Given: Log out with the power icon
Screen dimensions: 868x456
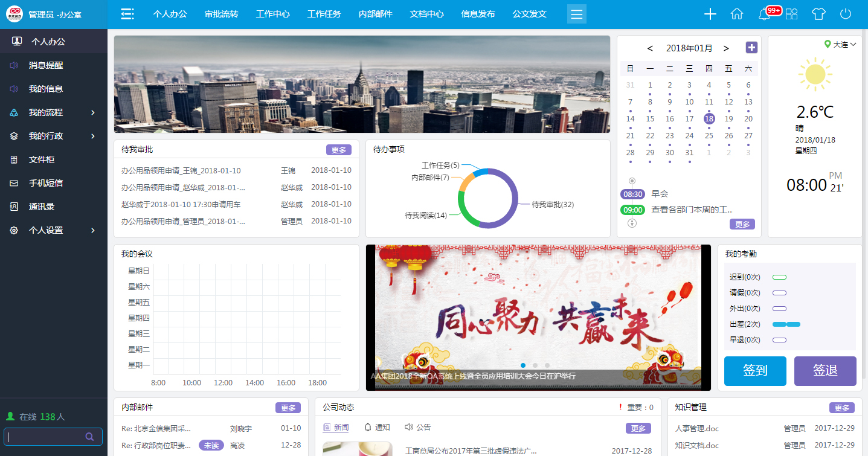Looking at the screenshot, I should point(845,13).
